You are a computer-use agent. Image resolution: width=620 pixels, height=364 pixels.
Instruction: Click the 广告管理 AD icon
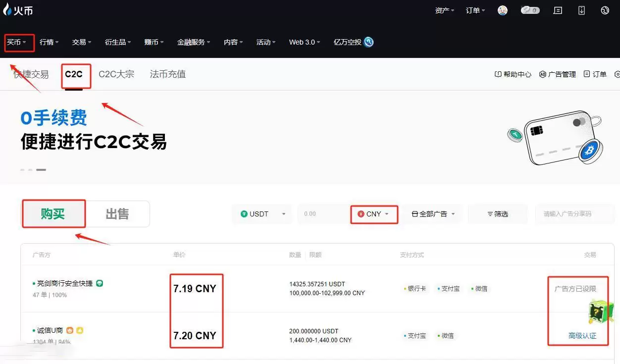543,74
